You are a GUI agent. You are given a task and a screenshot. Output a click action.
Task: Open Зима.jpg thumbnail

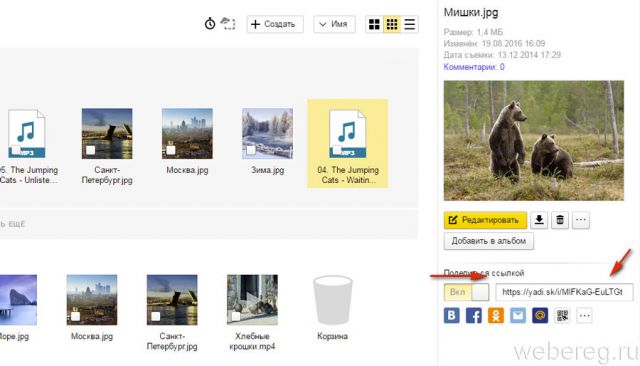[267, 133]
